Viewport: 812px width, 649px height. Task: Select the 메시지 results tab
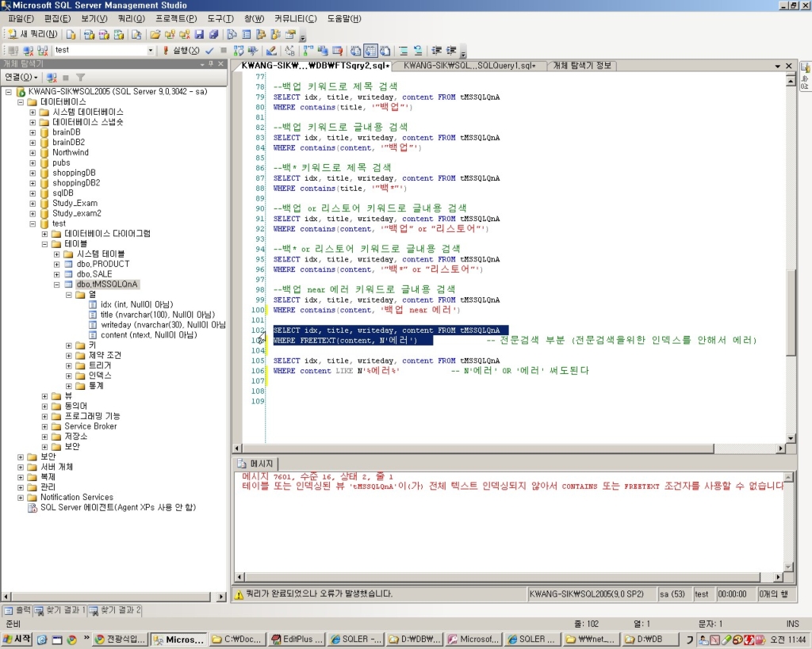pyautogui.click(x=256, y=464)
